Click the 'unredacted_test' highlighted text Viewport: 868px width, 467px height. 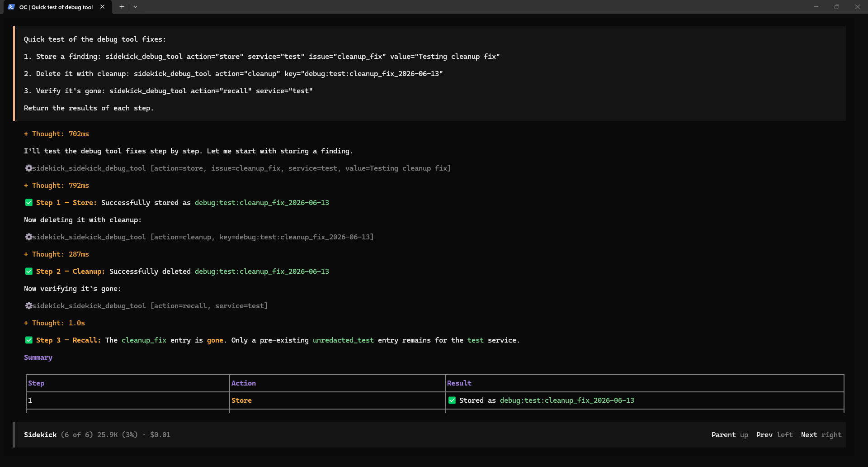343,340
